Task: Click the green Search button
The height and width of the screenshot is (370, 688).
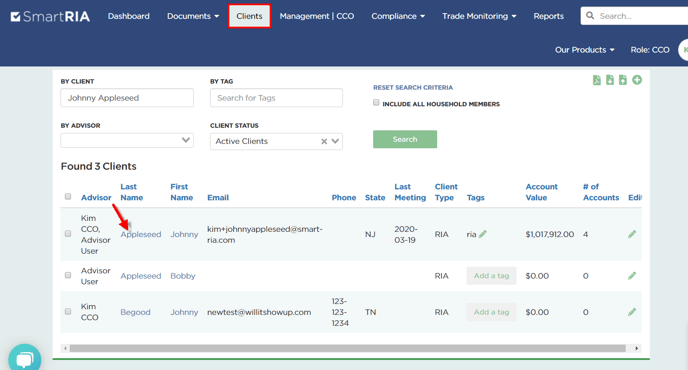Action: 405,139
